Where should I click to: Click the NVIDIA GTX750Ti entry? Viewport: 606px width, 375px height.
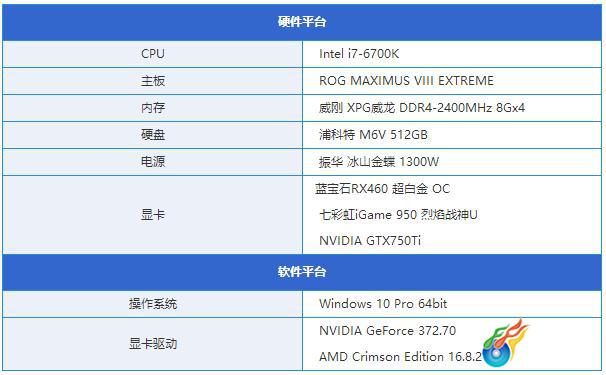point(370,241)
